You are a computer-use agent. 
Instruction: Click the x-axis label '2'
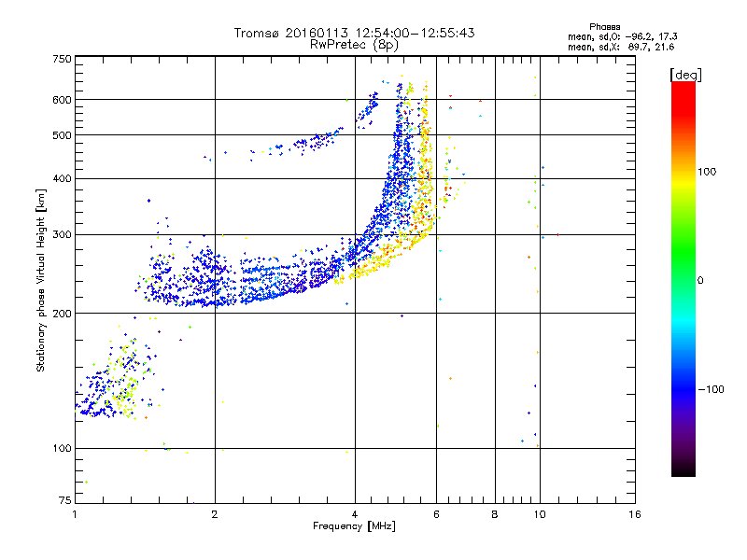(215, 514)
